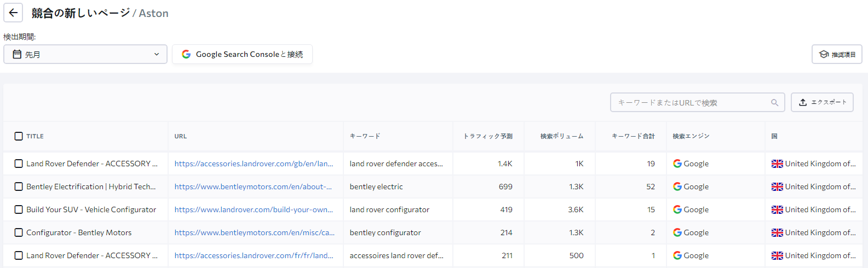The image size is (868, 268).
Task: Click the 検索エンジン column header
Action: (691, 136)
